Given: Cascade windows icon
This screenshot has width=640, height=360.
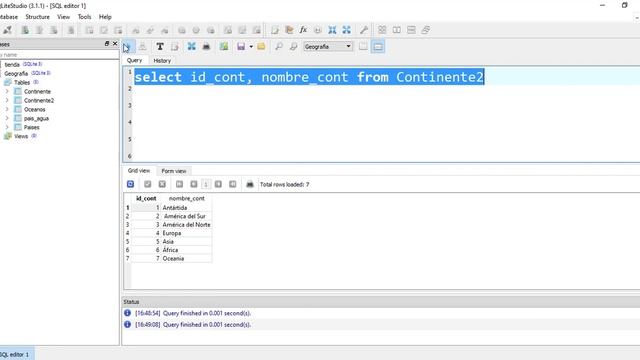Looking at the screenshot, I should coord(426,30).
